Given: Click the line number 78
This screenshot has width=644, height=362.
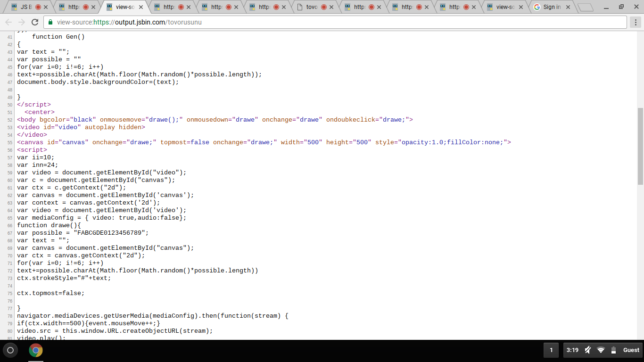Looking at the screenshot, I should click(x=10, y=316).
